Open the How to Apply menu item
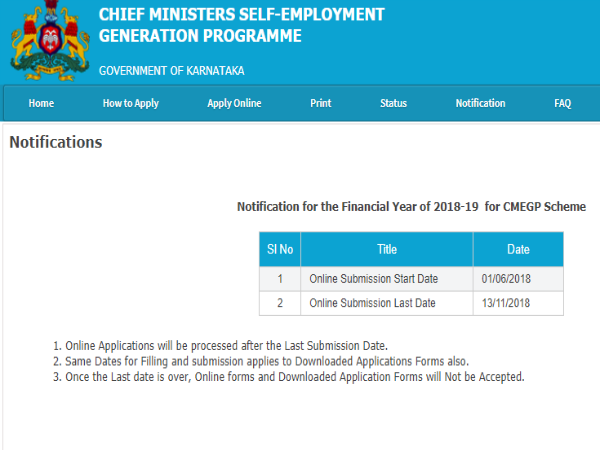The height and width of the screenshot is (450, 600). (130, 104)
